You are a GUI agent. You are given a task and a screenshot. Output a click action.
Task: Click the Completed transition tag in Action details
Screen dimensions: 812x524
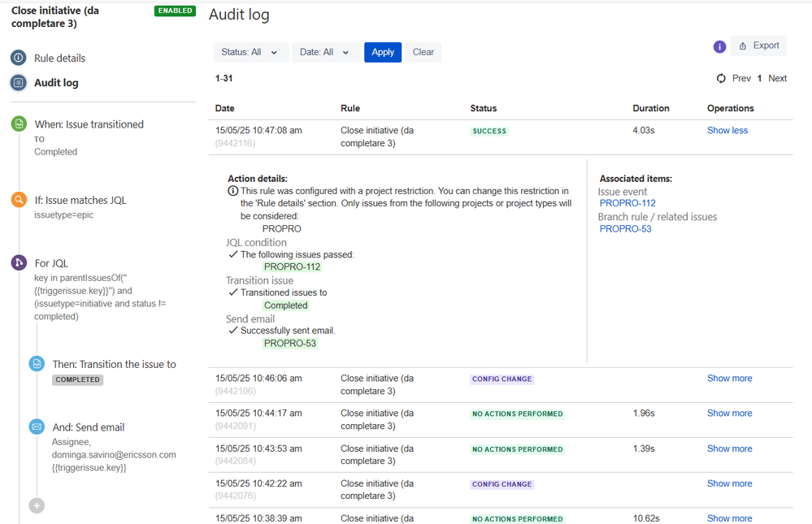click(286, 305)
